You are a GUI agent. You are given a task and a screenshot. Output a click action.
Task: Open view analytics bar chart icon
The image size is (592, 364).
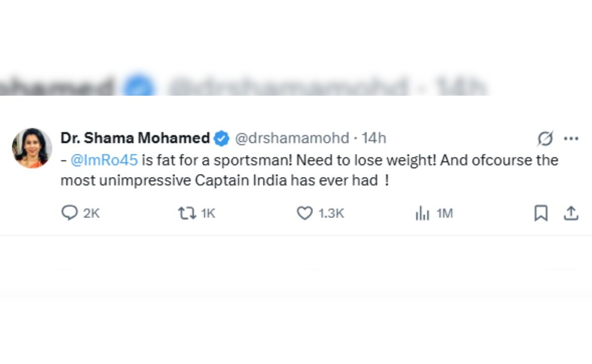[422, 213]
